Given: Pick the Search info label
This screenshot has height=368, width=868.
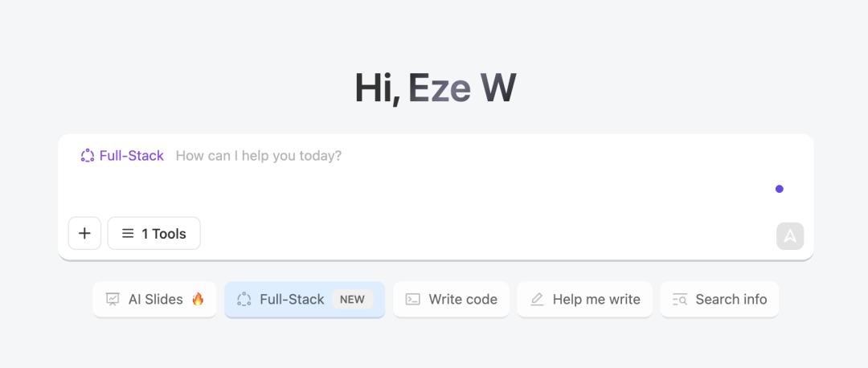Looking at the screenshot, I should coord(731,300).
